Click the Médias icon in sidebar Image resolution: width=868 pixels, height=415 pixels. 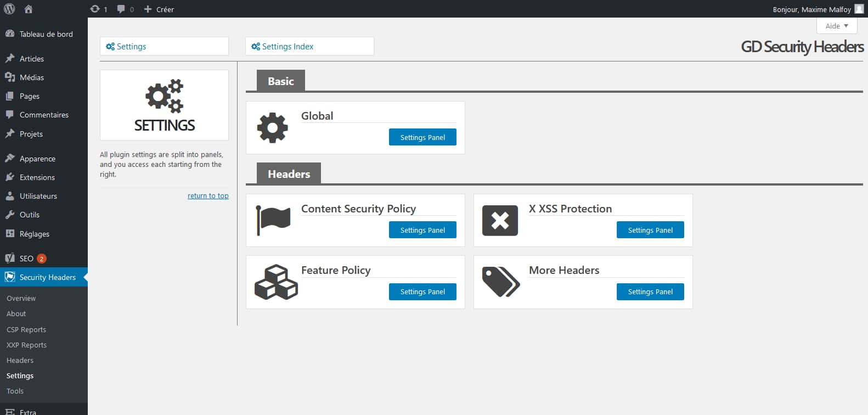(x=10, y=77)
